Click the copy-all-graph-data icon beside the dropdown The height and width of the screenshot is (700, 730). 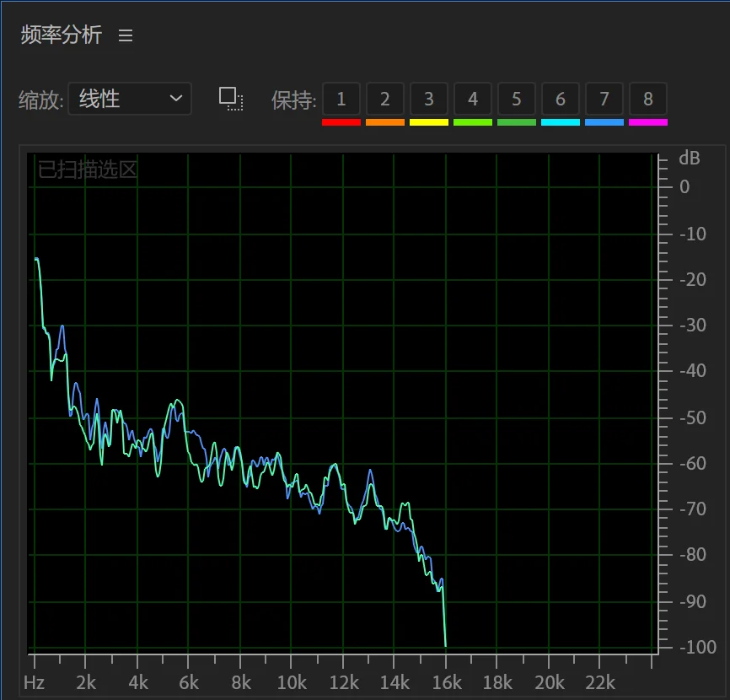pyautogui.click(x=231, y=99)
